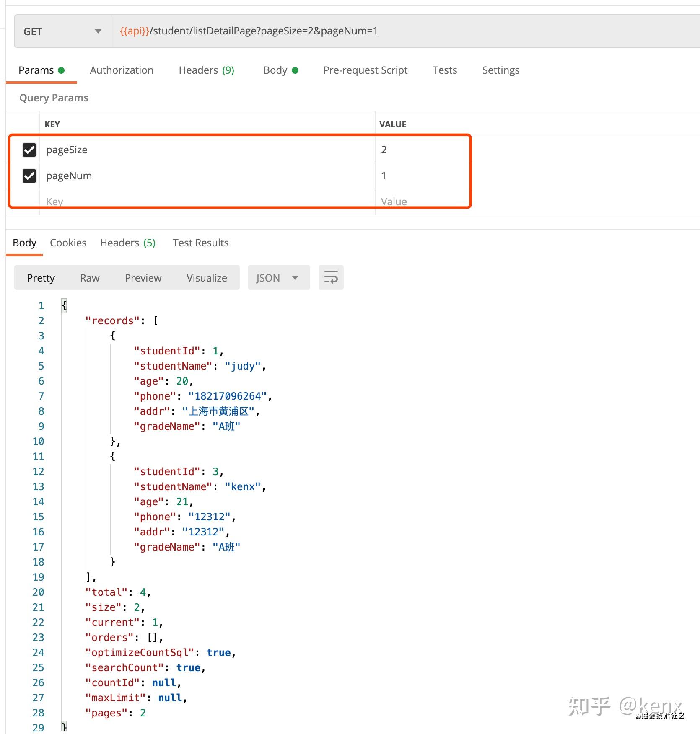Open the Pre-request Script tab

point(365,70)
